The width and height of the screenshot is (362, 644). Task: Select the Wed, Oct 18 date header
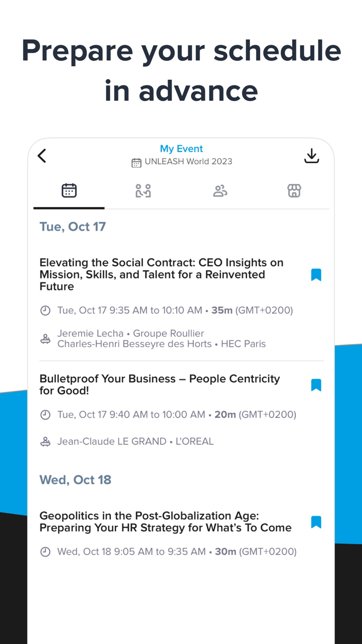75,479
